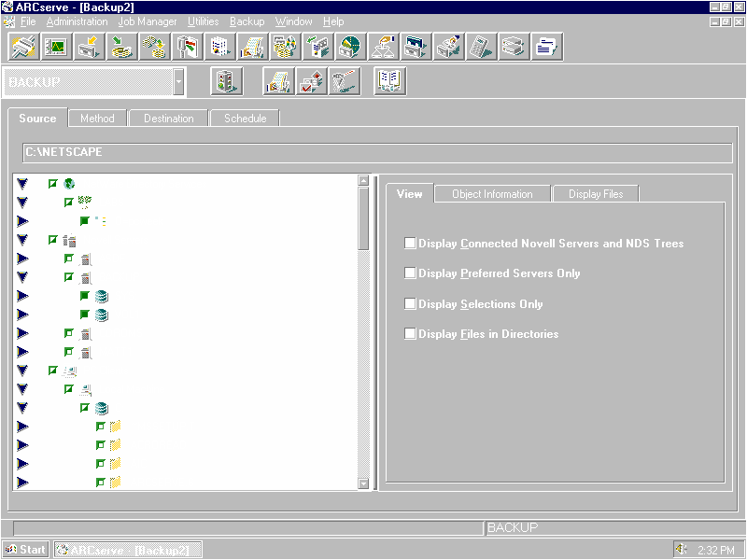Click the hand over hierarchy tree icon
The width and height of the screenshot is (747, 560).
[x=384, y=47]
